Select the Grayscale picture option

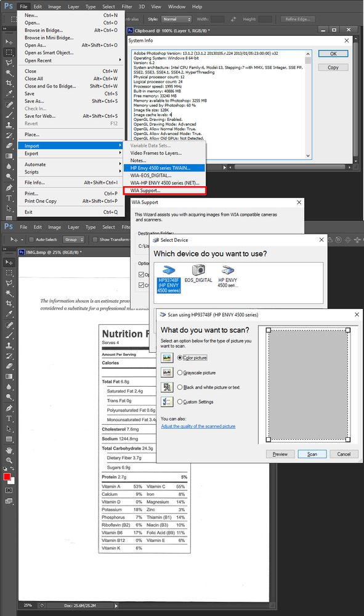(196, 372)
